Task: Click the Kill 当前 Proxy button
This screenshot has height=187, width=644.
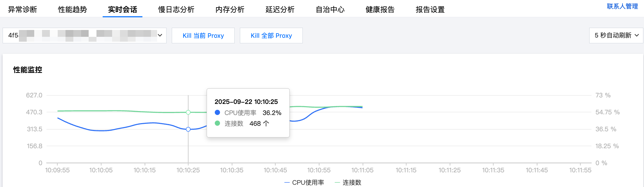Action: [203, 36]
